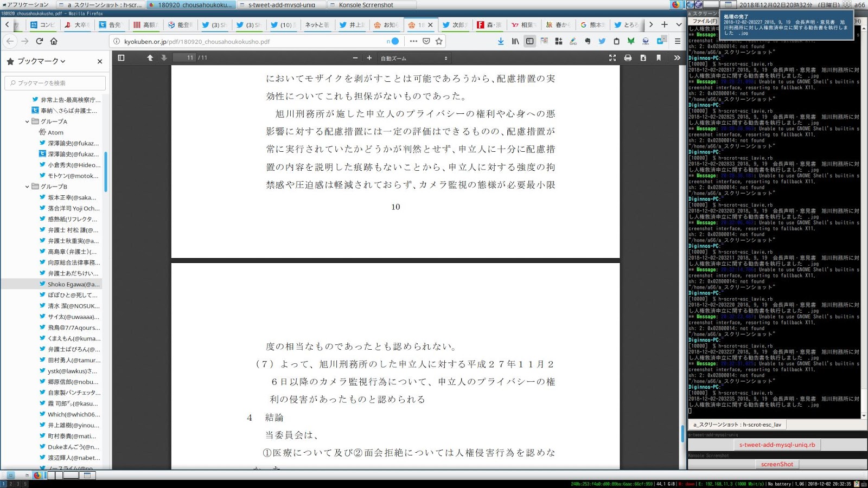868x488 pixels.
Task: Switch PDF to presentation fullscreen mode
Action: [x=612, y=58]
